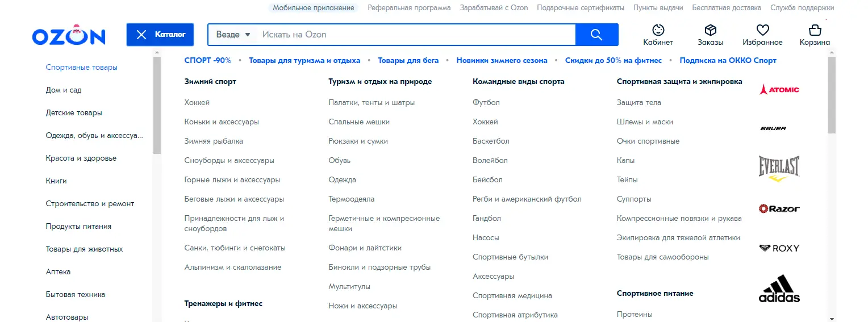Open the Сноуборды и аксессуары link
The image size is (868, 322).
click(x=229, y=161)
